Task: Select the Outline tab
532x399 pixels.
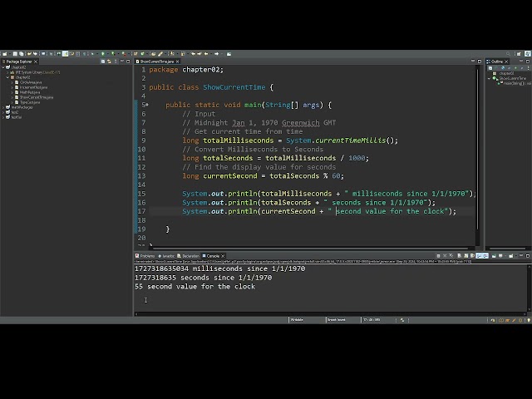Action: click(497, 62)
